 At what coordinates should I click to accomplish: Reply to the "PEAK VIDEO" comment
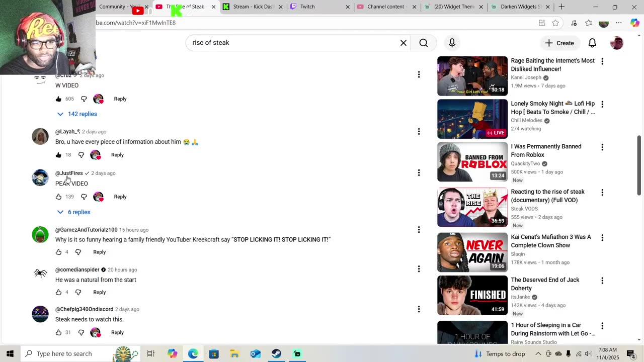click(x=120, y=197)
